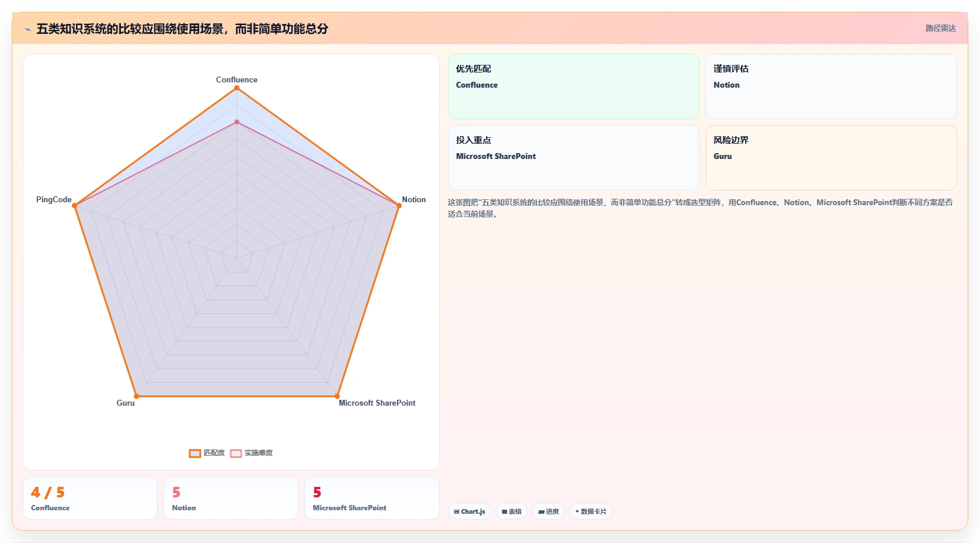Click the 数据卡片 tag chip
Screen dimensions: 980x543
(591, 511)
